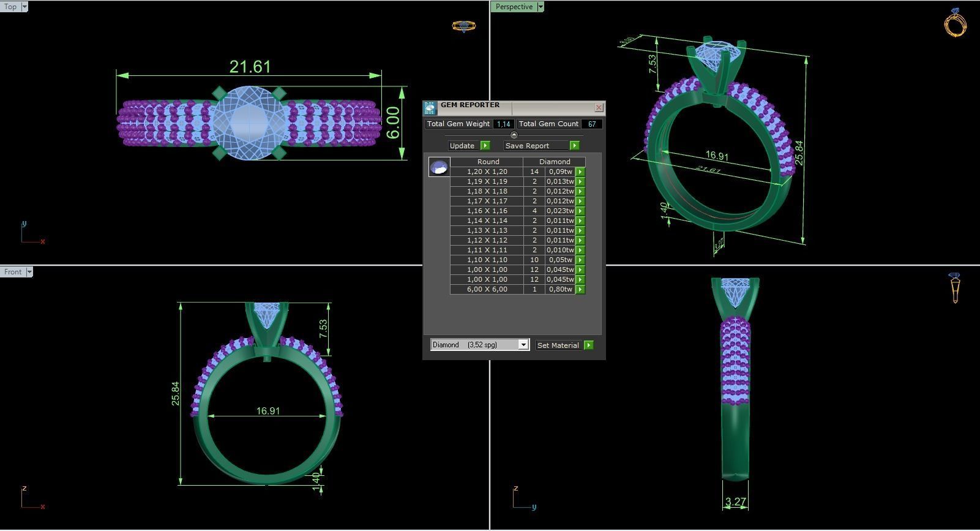Click the 0,09tw weight cell
980x531 pixels.
tap(560, 172)
